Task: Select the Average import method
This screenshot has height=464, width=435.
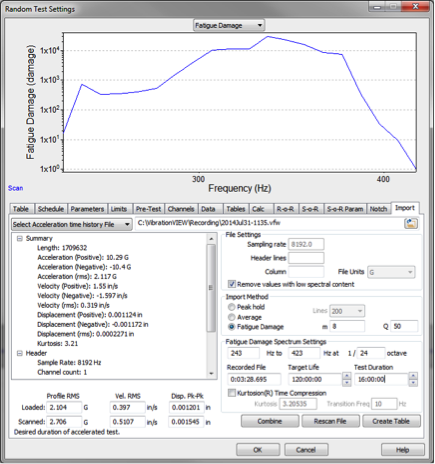Action: tap(231, 317)
